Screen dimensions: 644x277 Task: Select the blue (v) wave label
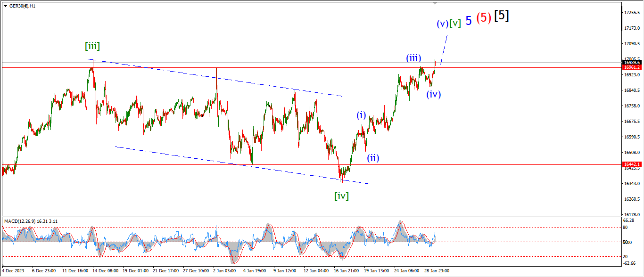pos(442,23)
